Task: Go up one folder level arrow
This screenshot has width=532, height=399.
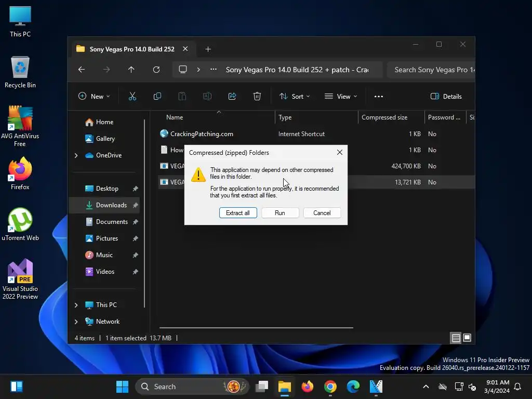Action: [131, 70]
